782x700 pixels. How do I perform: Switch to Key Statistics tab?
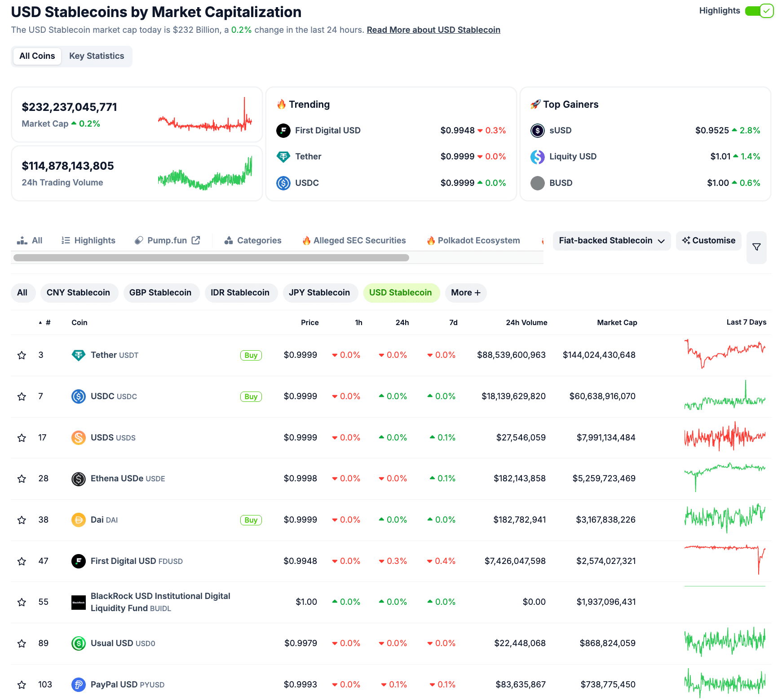click(x=97, y=56)
